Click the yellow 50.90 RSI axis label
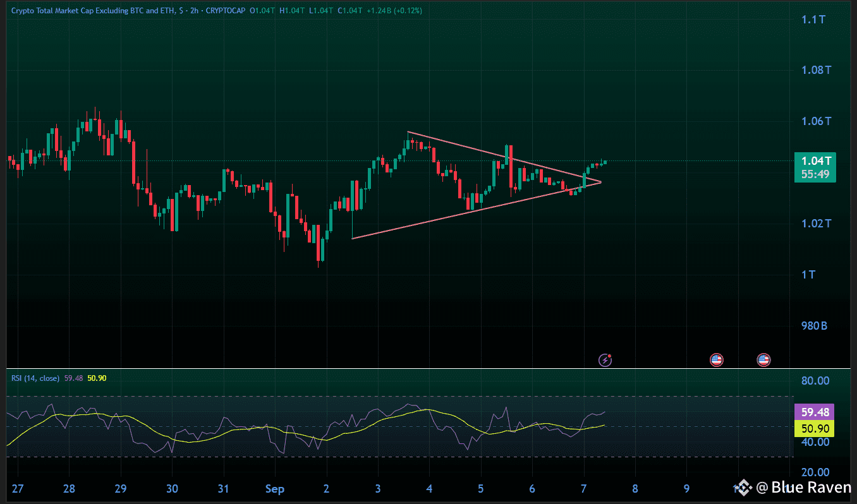Screen dimensions: 857x504 tap(815, 429)
